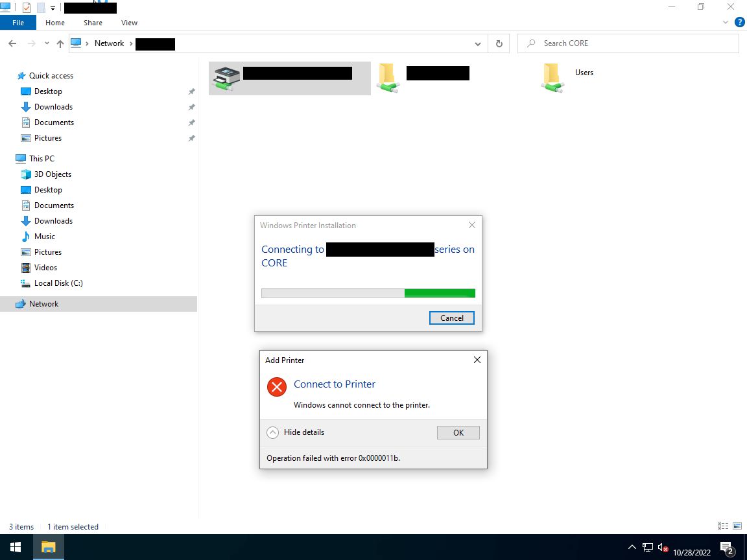Open the recent locations dropdown arrow

click(47, 43)
